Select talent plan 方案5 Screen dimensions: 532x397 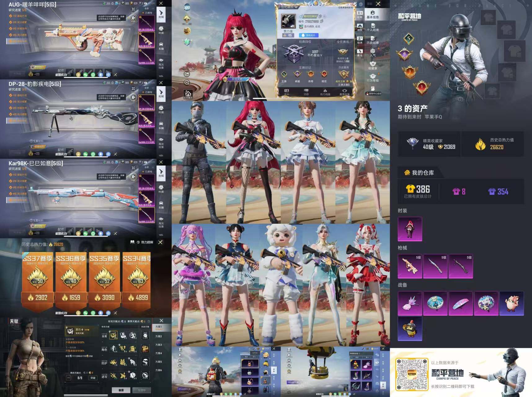click(x=159, y=362)
